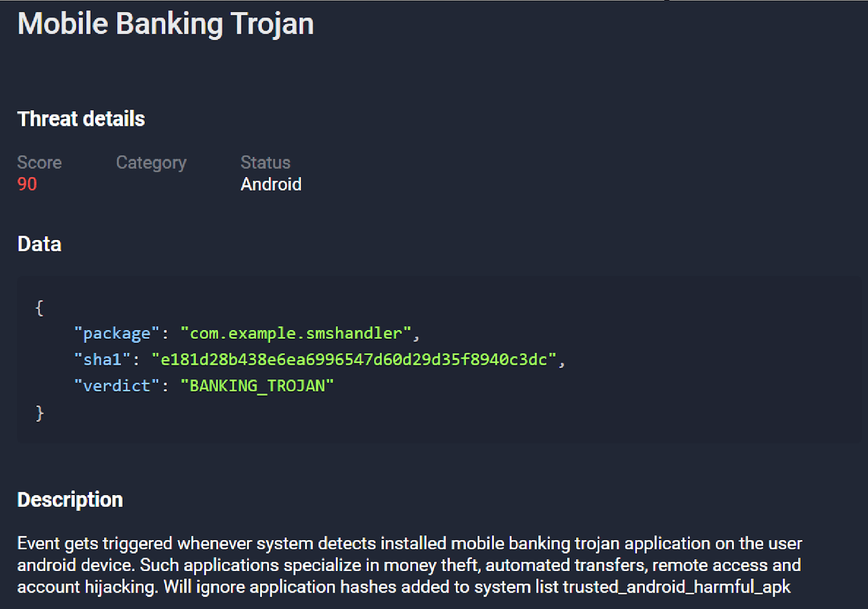The image size is (868, 609).
Task: Select the sha1 hash value e181d28b…
Action: [x=354, y=359]
